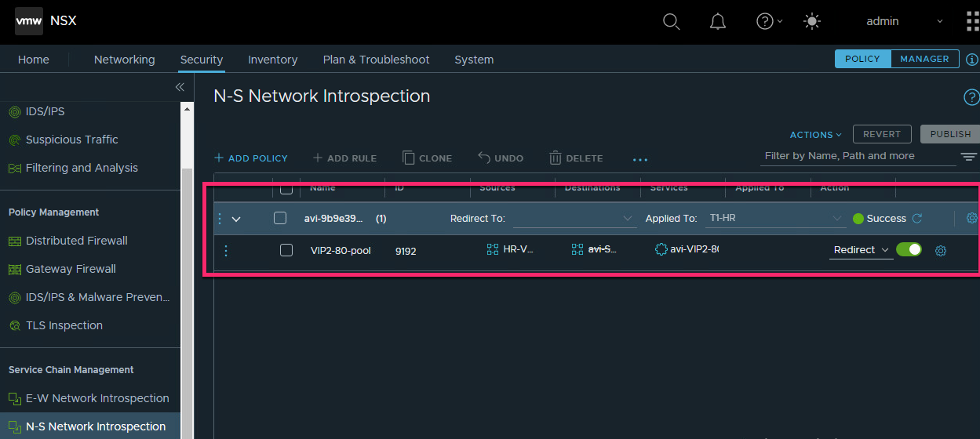980x439 pixels.
Task: Click the HR-V... source group
Action: 510,250
